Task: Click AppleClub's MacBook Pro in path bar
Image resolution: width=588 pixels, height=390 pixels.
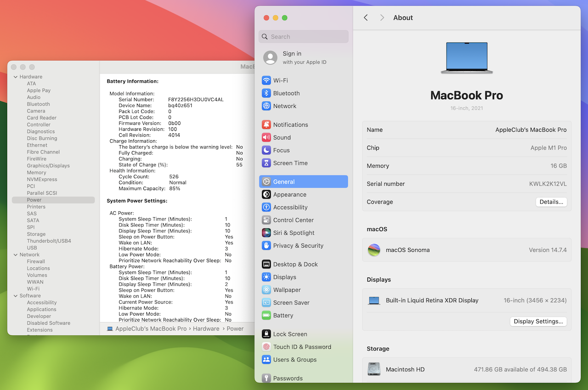Action: coord(151,328)
